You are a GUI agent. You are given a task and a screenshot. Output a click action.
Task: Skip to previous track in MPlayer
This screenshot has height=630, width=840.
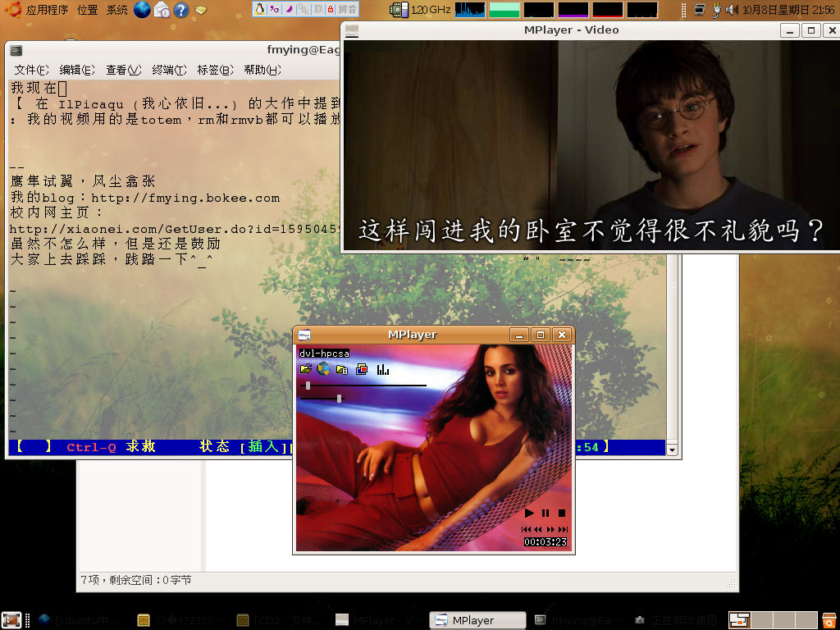tap(526, 529)
